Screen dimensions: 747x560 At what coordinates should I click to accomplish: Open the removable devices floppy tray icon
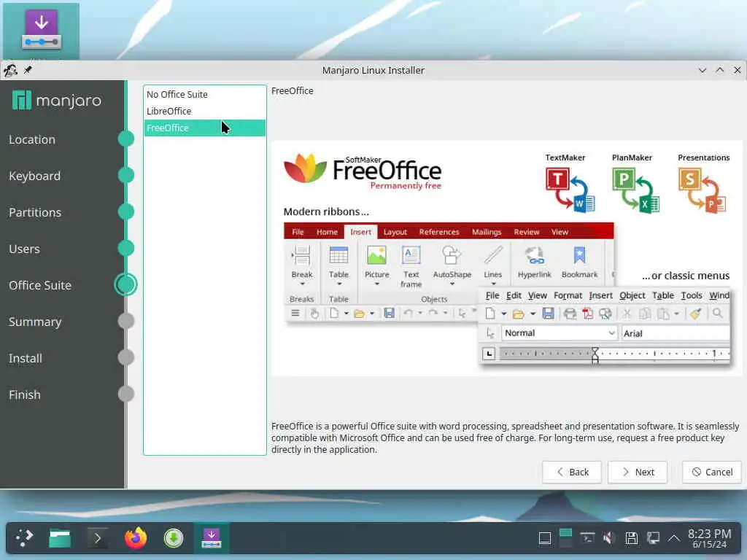click(x=631, y=538)
